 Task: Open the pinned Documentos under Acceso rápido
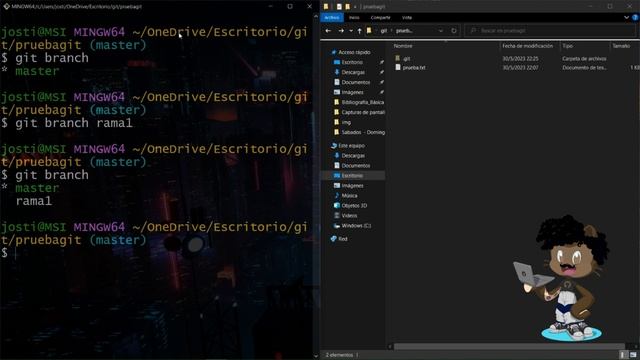(x=356, y=82)
